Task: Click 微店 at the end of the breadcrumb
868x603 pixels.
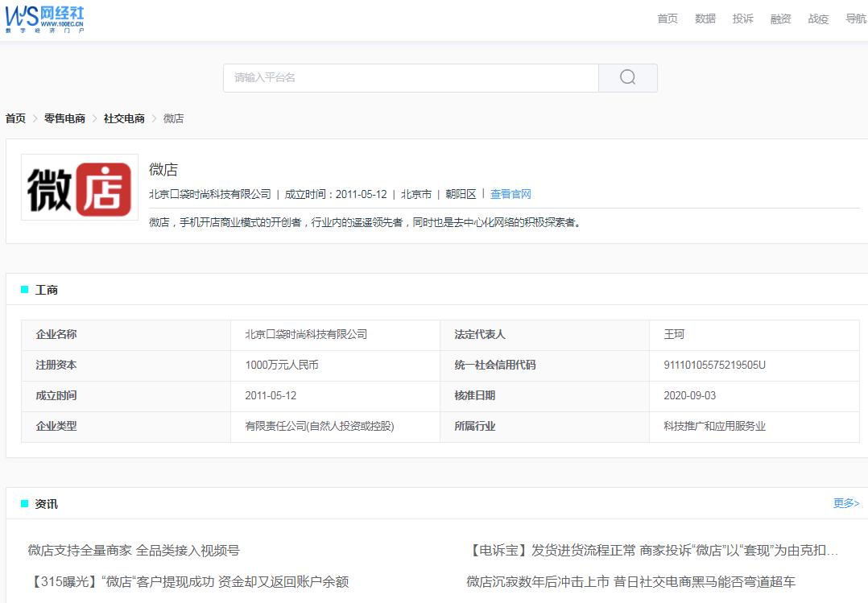Action: coord(175,118)
